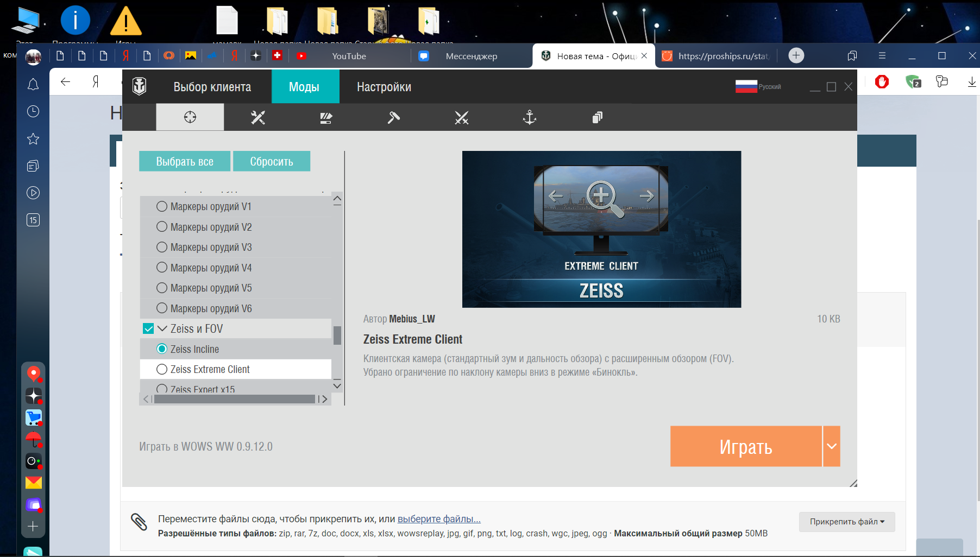The image size is (980, 557).
Task: Open the pencil edit mods category
Action: (x=326, y=117)
